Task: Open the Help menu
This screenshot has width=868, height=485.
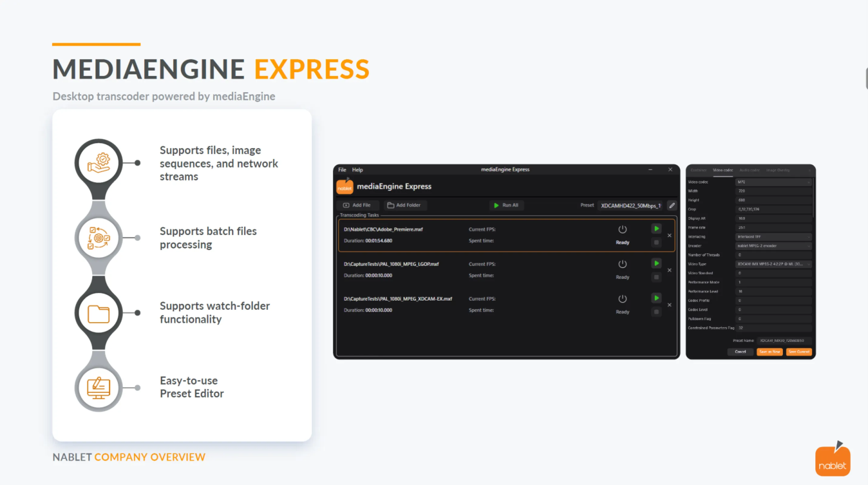Action: click(357, 169)
